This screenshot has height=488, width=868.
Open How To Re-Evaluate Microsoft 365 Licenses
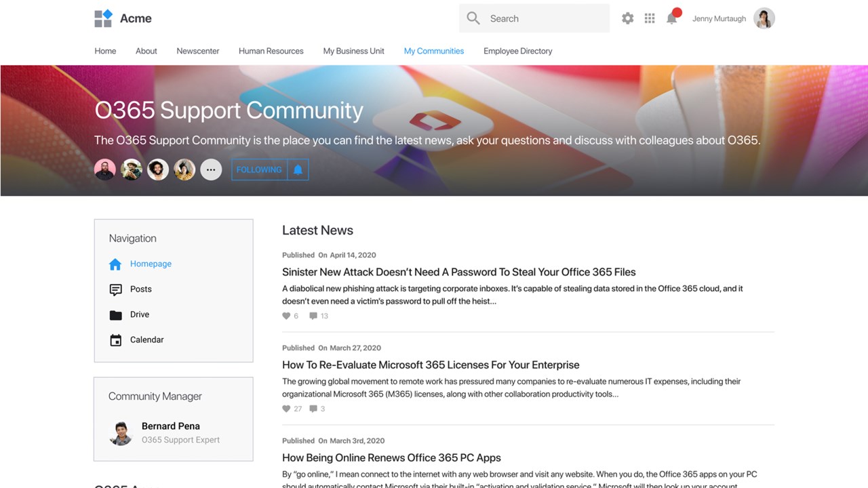(431, 365)
